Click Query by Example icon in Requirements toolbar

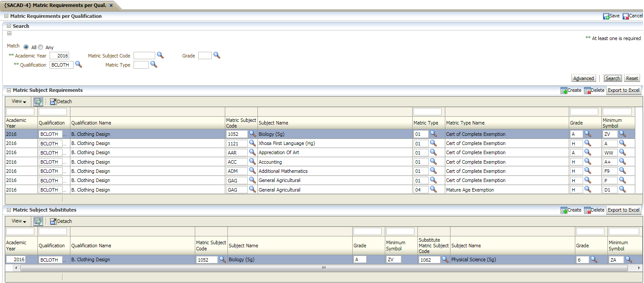(x=38, y=101)
